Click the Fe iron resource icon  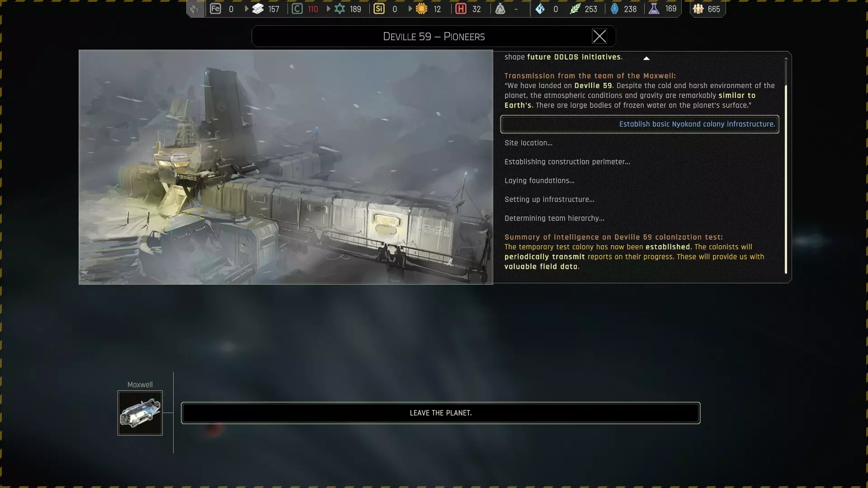[x=216, y=9]
